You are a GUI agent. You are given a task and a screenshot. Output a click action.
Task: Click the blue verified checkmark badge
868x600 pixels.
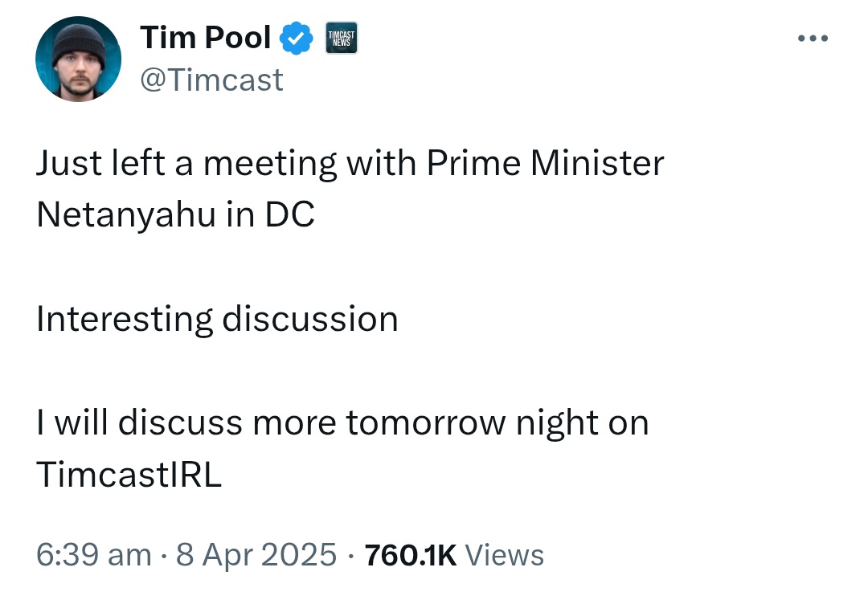[x=296, y=39]
